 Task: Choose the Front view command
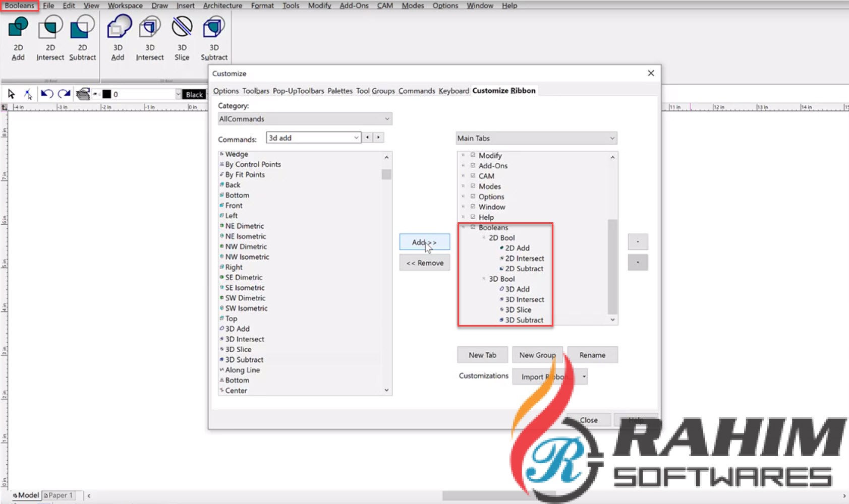coord(234,206)
